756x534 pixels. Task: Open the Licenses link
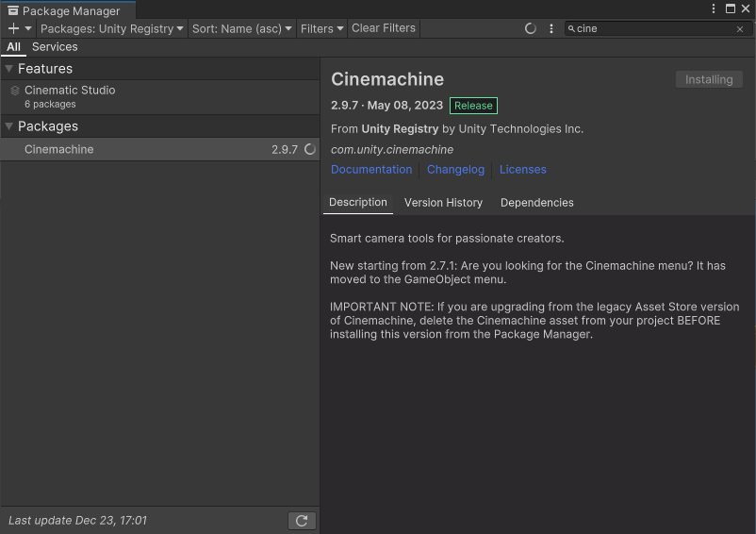[x=522, y=169]
